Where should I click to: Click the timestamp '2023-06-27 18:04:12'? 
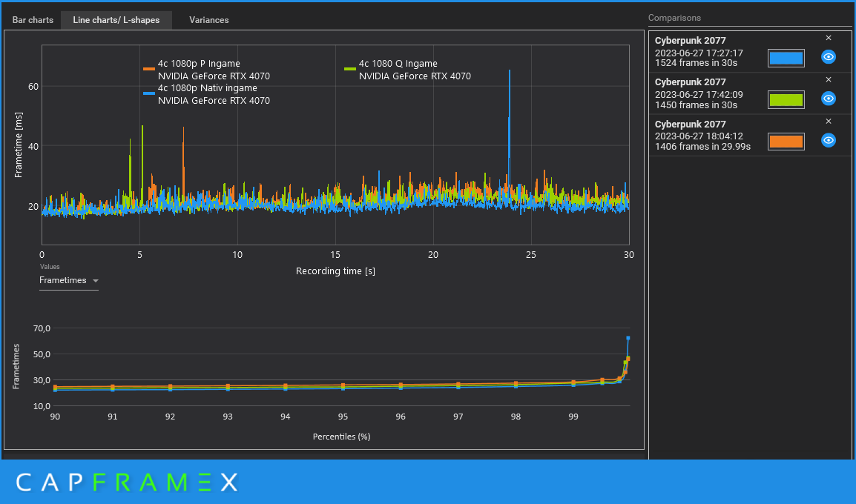(699, 136)
